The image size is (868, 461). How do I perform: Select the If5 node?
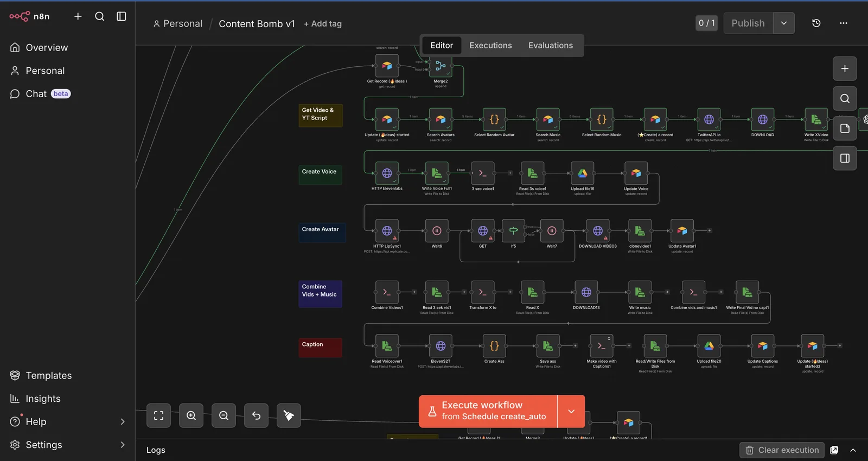coord(513,231)
